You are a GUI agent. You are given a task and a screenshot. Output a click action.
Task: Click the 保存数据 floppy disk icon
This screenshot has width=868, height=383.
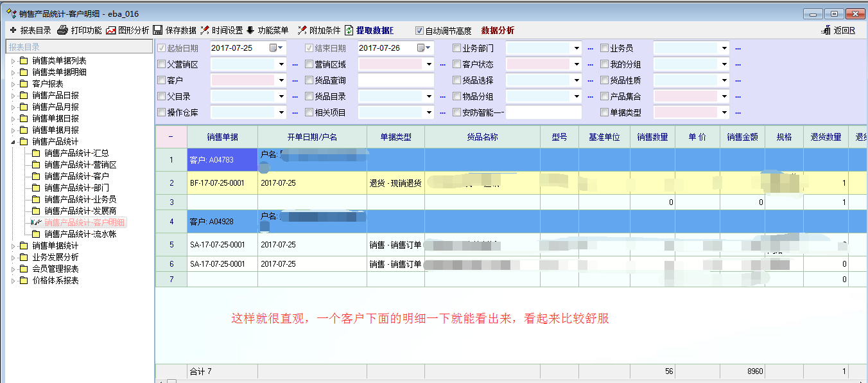click(x=158, y=30)
